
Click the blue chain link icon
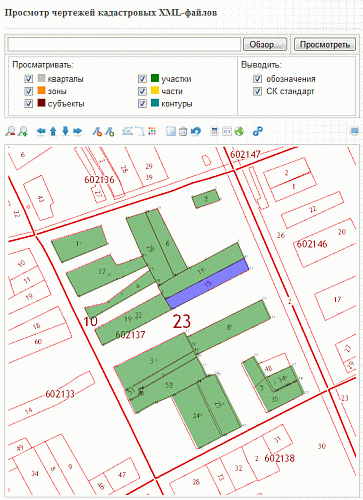click(257, 131)
